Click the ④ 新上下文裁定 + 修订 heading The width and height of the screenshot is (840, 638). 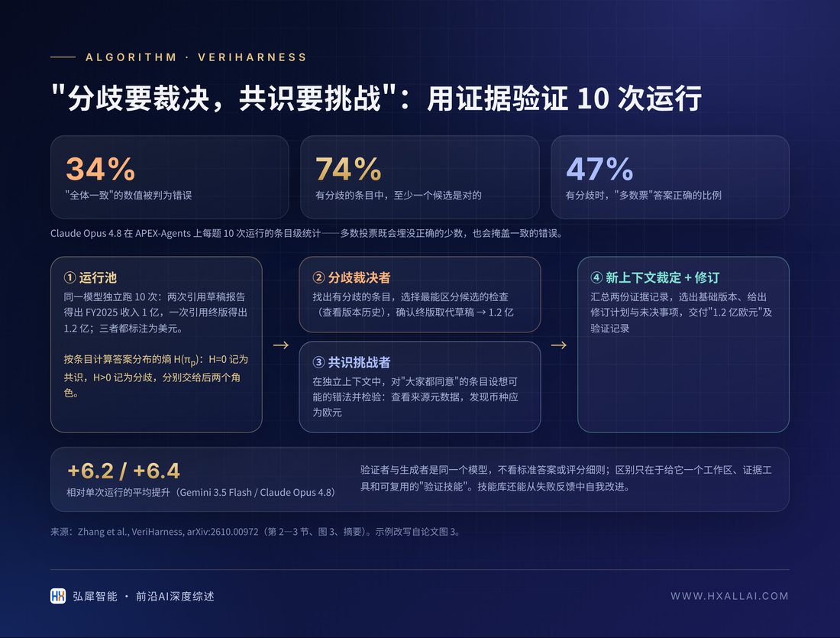click(654, 277)
